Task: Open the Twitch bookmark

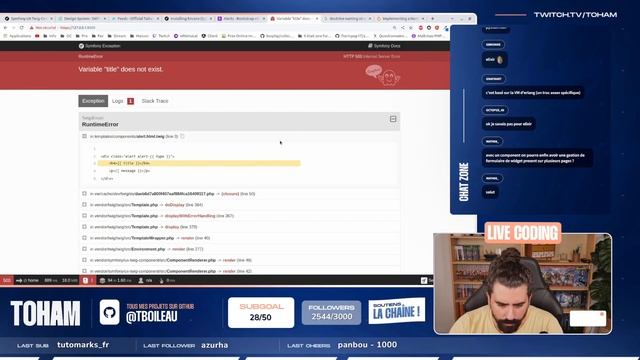Action: [161, 36]
